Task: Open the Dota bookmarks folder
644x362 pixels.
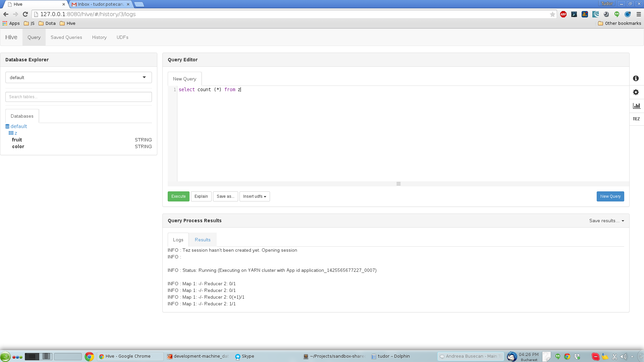Action: click(x=47, y=23)
